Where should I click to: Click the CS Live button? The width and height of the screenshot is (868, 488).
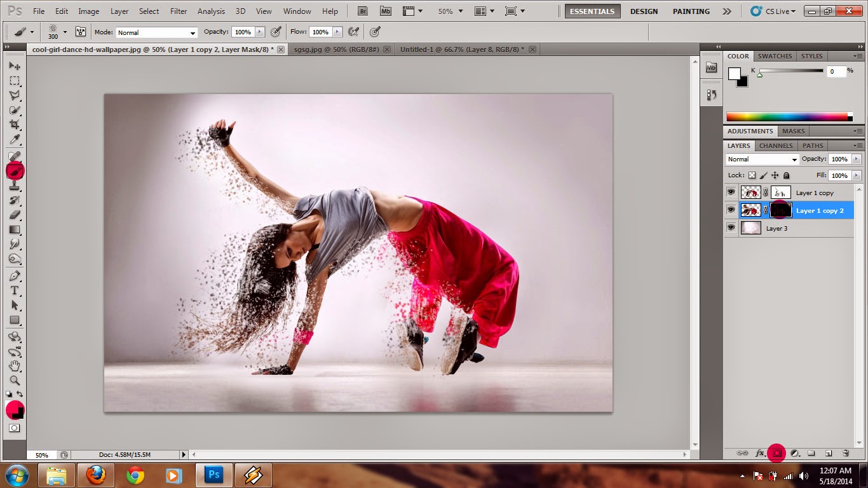click(773, 11)
